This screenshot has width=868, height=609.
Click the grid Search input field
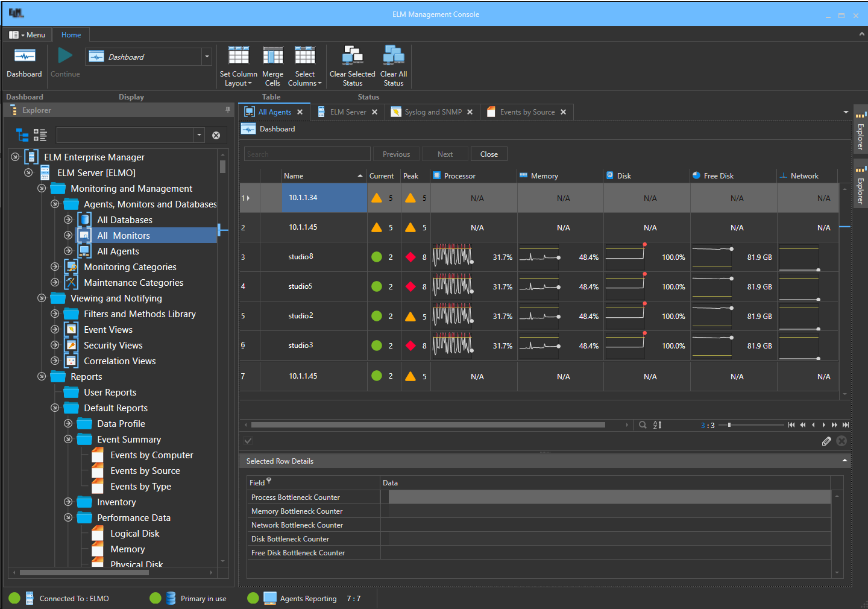click(x=307, y=154)
